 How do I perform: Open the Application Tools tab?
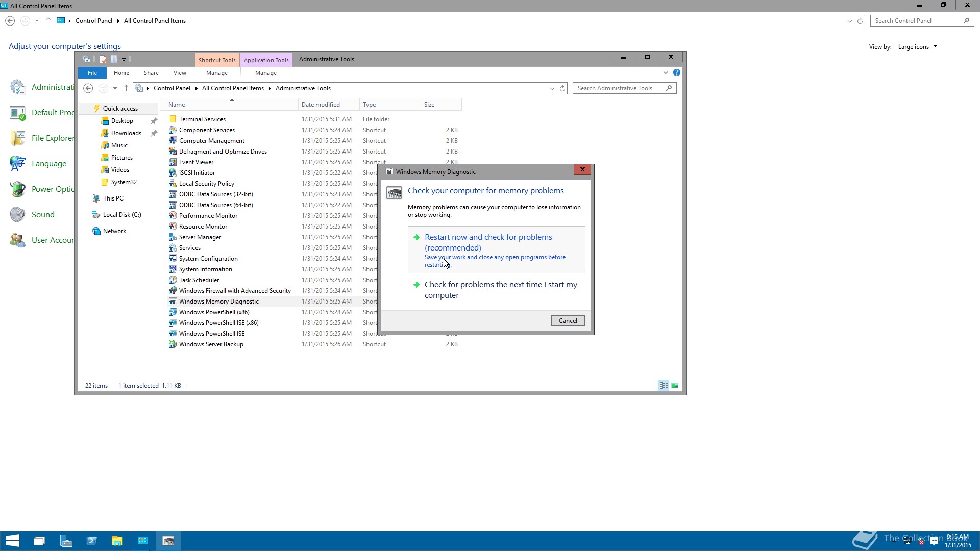click(x=266, y=60)
